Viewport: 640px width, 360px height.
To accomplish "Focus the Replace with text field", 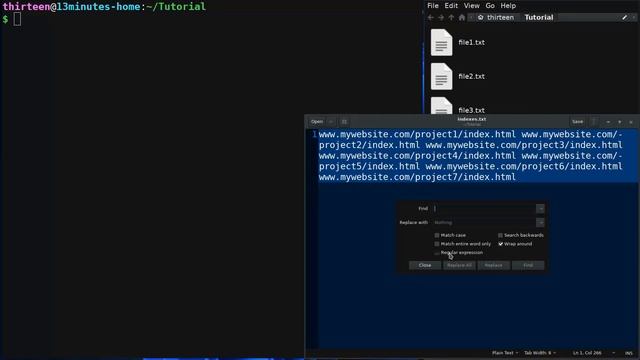I will pos(484,222).
